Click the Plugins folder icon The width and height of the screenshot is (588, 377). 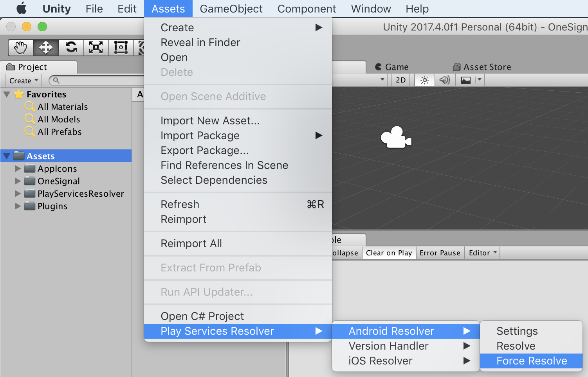click(x=30, y=206)
